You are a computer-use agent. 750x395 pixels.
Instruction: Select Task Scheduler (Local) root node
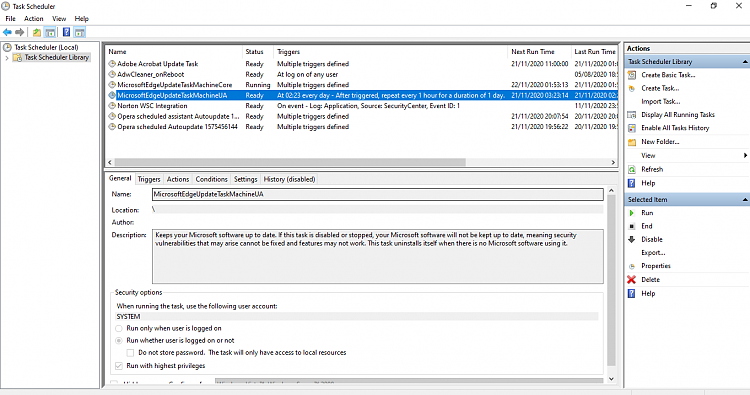(46, 47)
